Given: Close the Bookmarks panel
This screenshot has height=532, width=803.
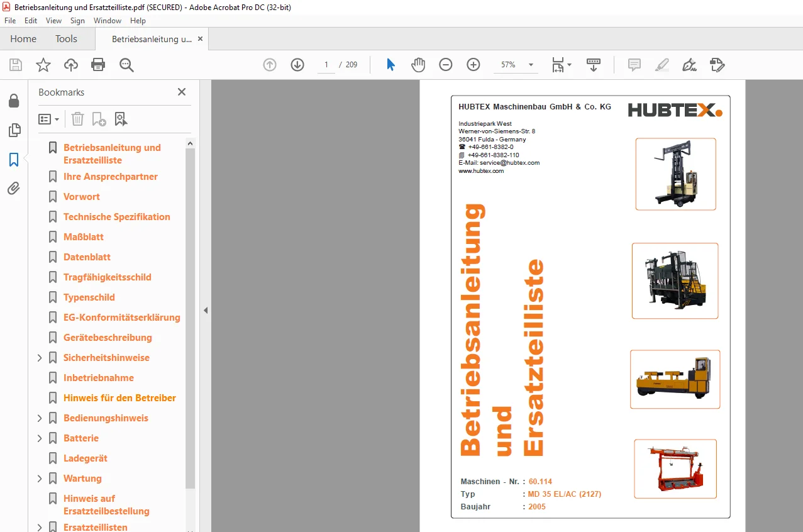Looking at the screenshot, I should point(182,92).
